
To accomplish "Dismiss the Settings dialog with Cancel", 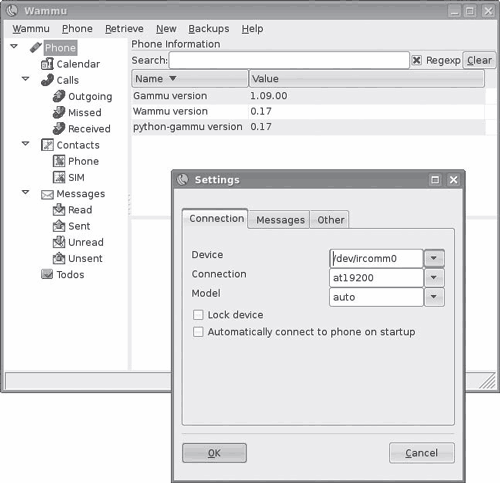I will tap(422, 453).
